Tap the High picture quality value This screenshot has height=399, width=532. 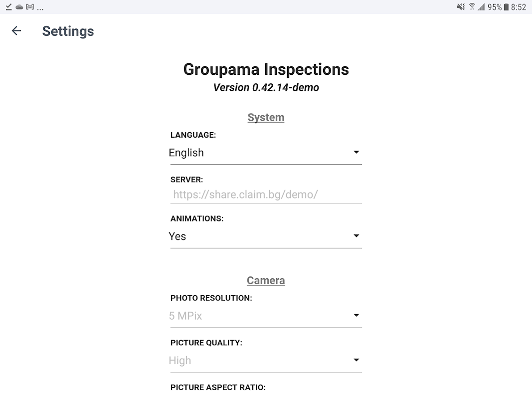tap(180, 361)
